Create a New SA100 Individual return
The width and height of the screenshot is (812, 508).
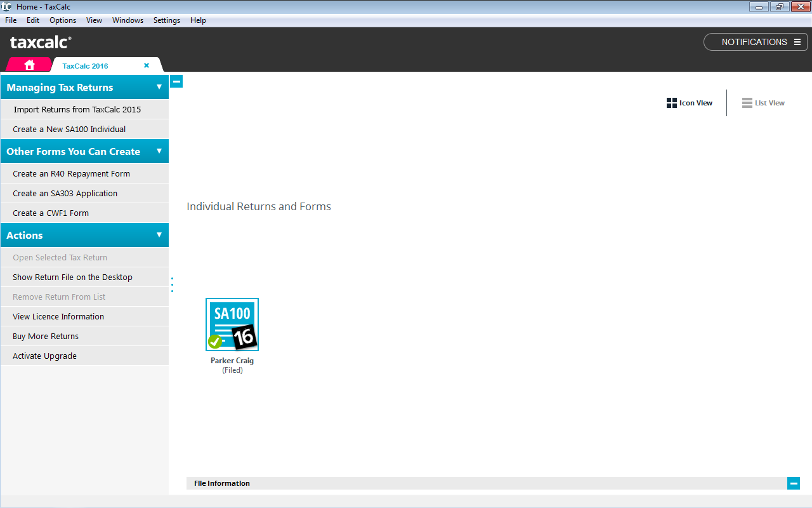click(69, 129)
